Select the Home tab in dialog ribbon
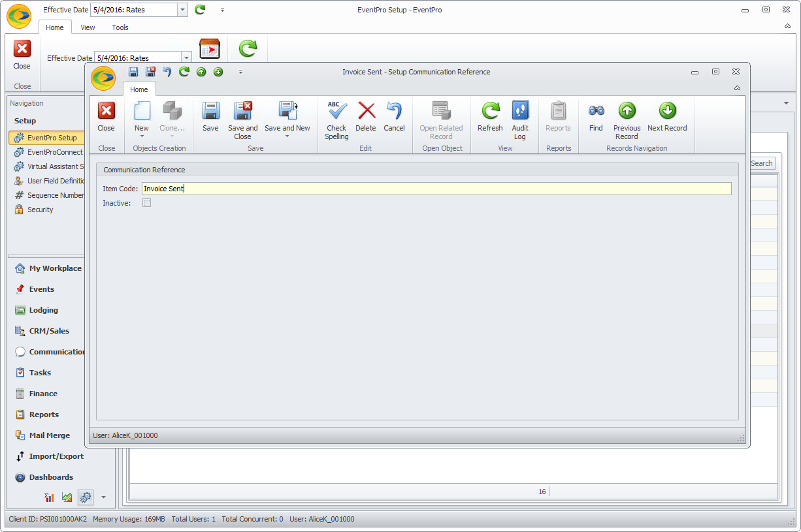801x532 pixels. pyautogui.click(x=139, y=89)
